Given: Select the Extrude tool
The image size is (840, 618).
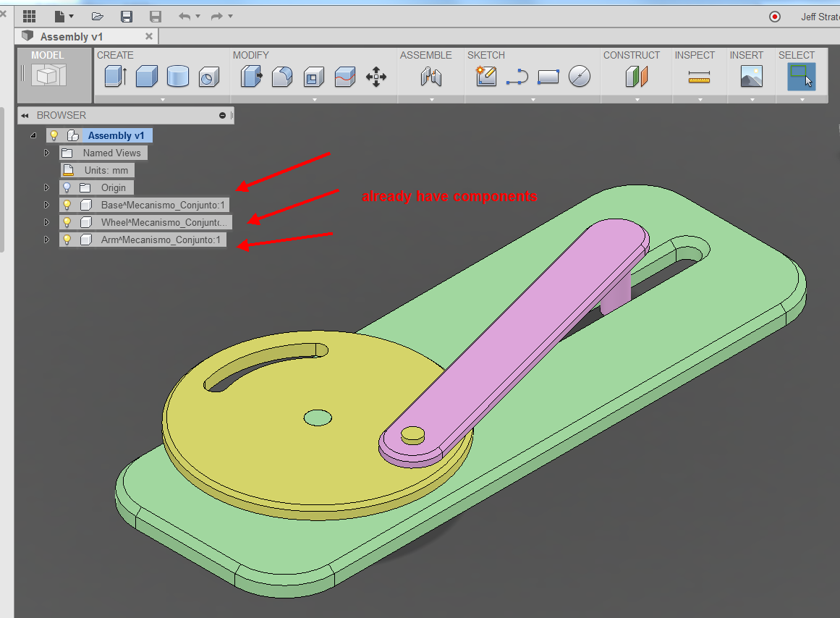Looking at the screenshot, I should [x=115, y=76].
